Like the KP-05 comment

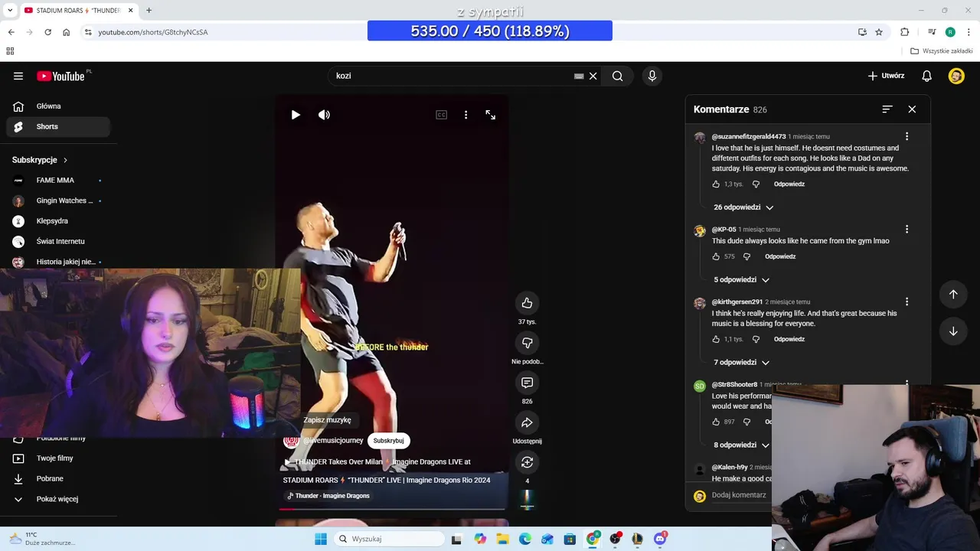pyautogui.click(x=716, y=256)
